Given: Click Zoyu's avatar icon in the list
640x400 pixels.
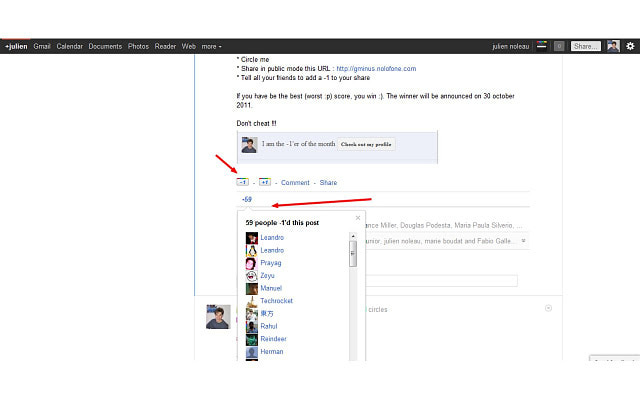Looking at the screenshot, I should (252, 275).
